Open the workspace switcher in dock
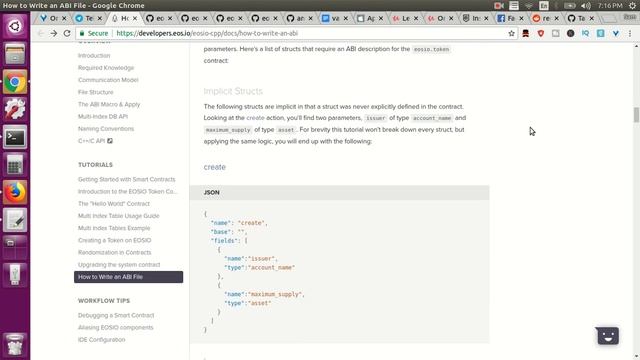This screenshot has width=640, height=360. pyautogui.click(x=15, y=247)
